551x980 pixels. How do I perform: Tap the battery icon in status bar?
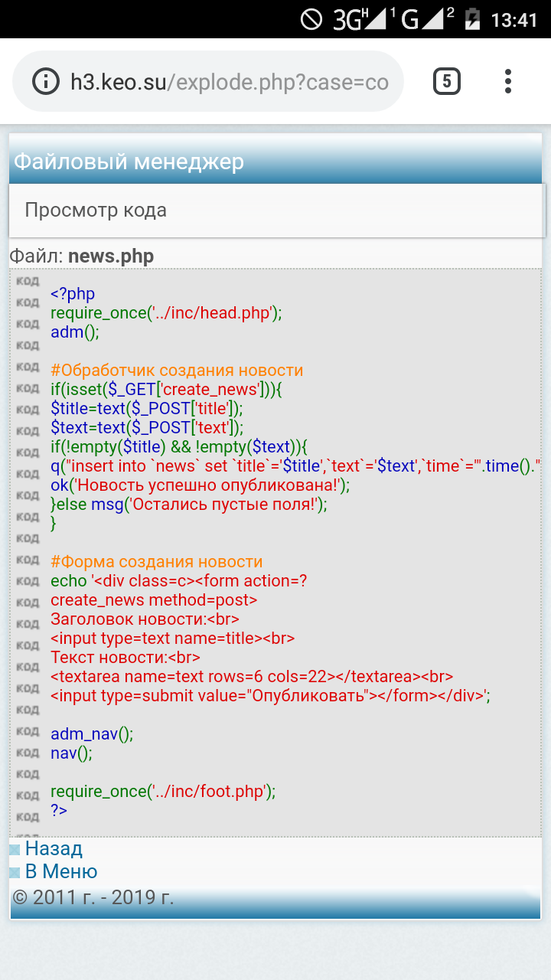click(x=472, y=19)
